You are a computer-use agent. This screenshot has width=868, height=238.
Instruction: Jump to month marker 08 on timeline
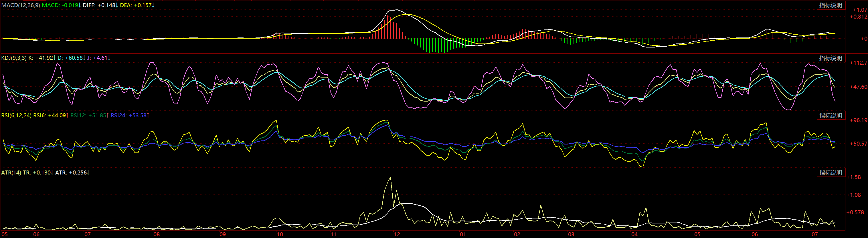[156, 234]
